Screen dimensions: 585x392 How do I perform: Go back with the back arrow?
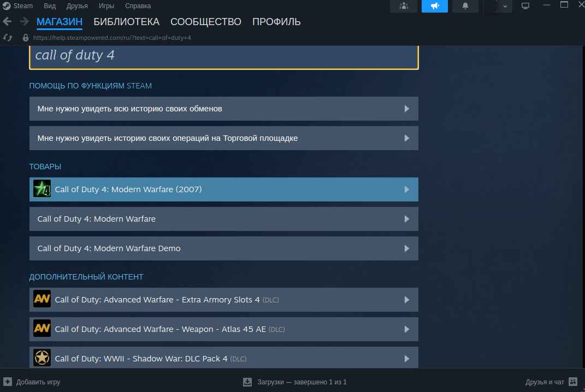click(x=7, y=22)
